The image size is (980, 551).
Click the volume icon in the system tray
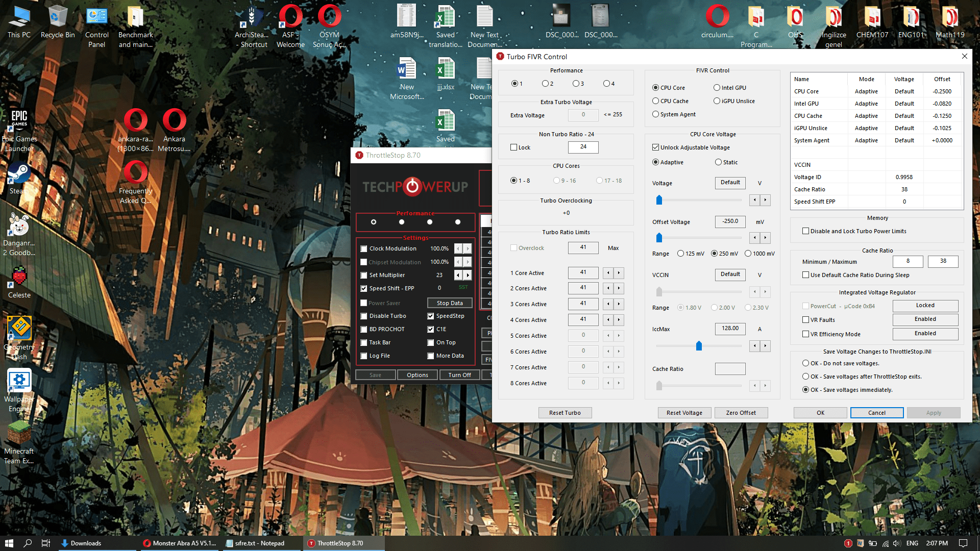click(896, 543)
